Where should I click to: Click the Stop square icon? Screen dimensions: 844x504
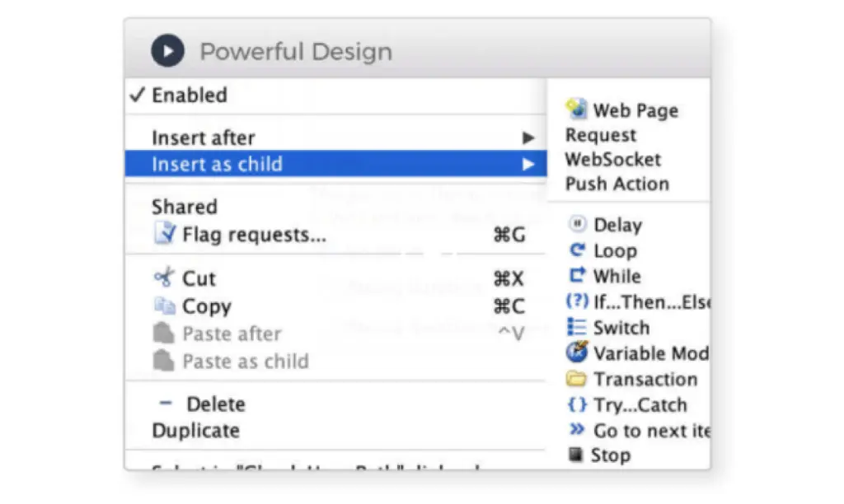pos(575,455)
